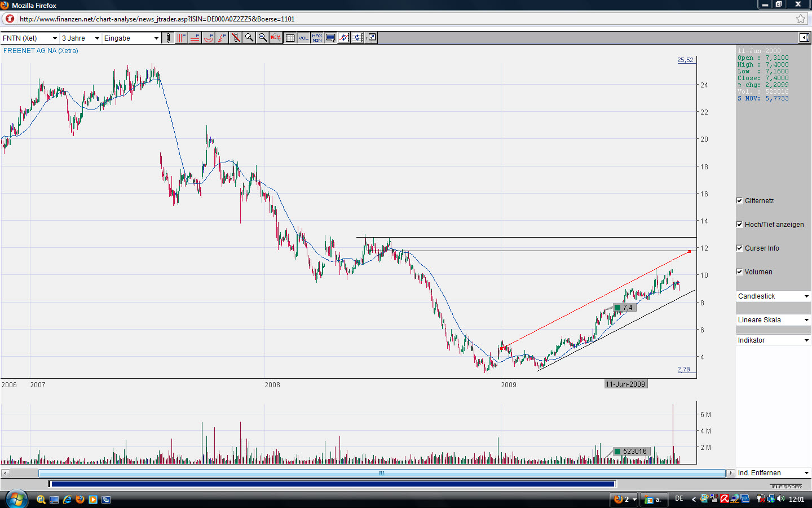Click the 2,78 low value label
Image resolution: width=812 pixels, height=508 pixels.
click(683, 369)
